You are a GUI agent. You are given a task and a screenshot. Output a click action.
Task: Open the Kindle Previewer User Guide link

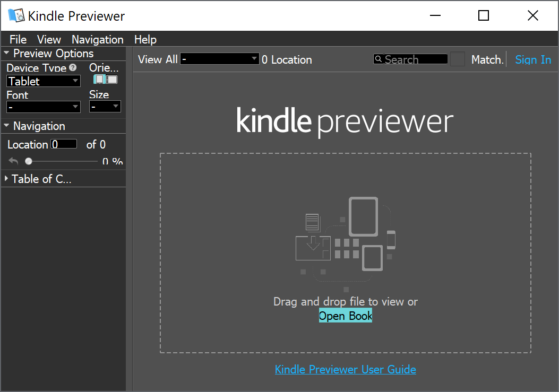point(346,369)
